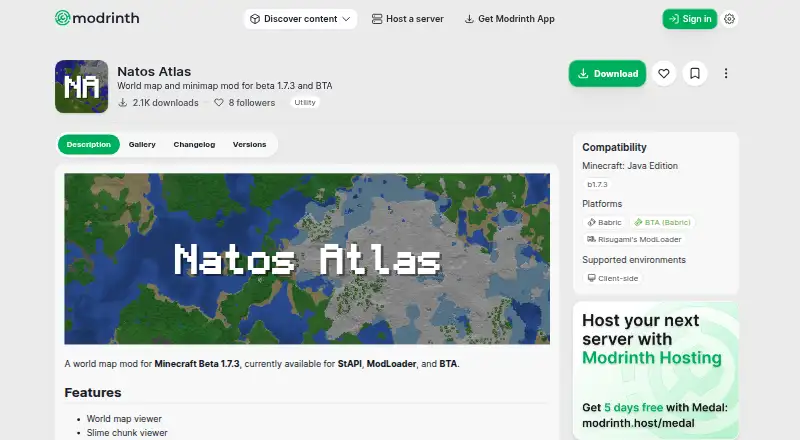
Task: Select the Description tab
Action: click(89, 144)
